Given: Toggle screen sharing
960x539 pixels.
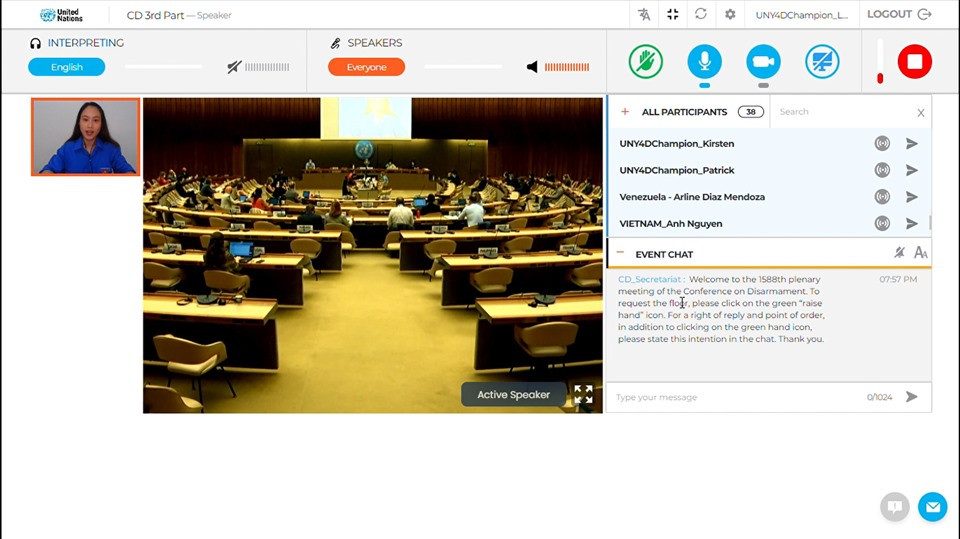Looking at the screenshot, I should click(822, 62).
